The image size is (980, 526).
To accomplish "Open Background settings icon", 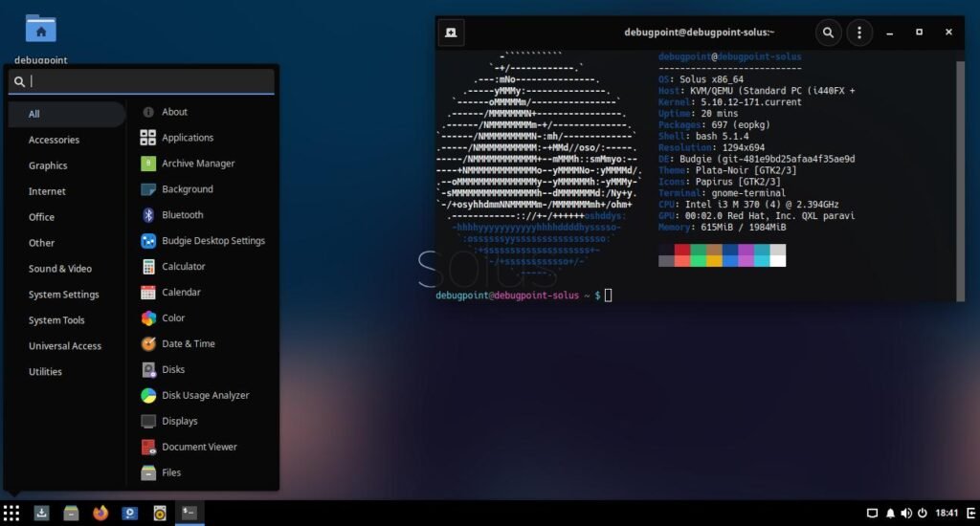I will 148,189.
